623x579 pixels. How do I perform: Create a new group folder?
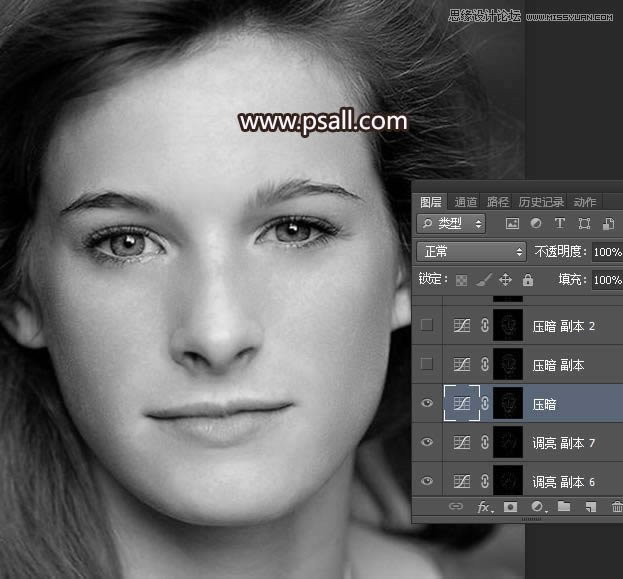[x=563, y=508]
